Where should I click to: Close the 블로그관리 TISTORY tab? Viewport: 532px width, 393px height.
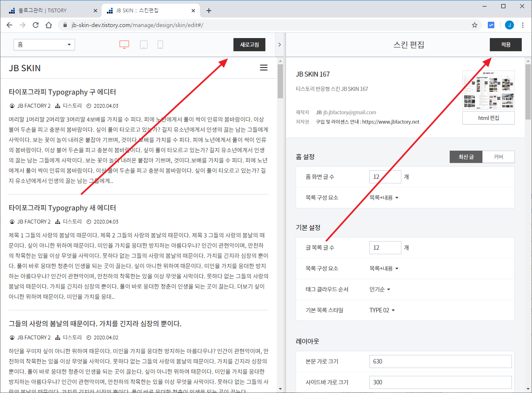coord(95,11)
